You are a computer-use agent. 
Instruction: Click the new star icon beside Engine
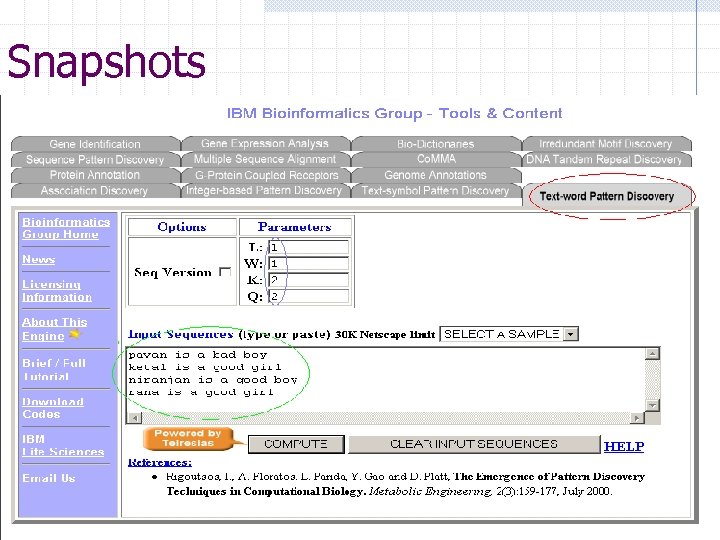(x=74, y=334)
